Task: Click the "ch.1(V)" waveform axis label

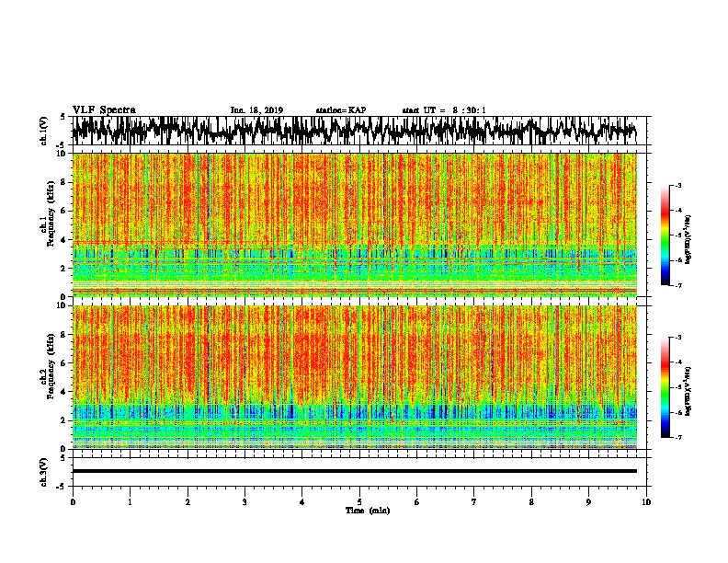Action: tap(44, 131)
